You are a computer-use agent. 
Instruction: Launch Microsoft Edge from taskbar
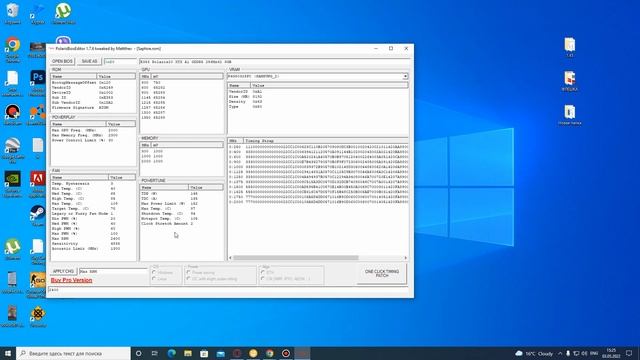pos(171,353)
